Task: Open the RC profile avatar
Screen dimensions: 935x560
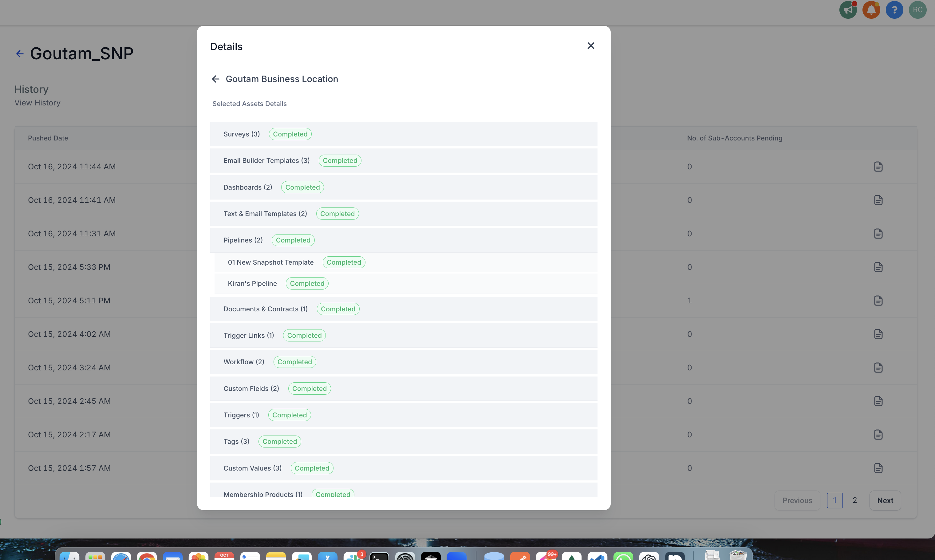Action: coord(917,10)
